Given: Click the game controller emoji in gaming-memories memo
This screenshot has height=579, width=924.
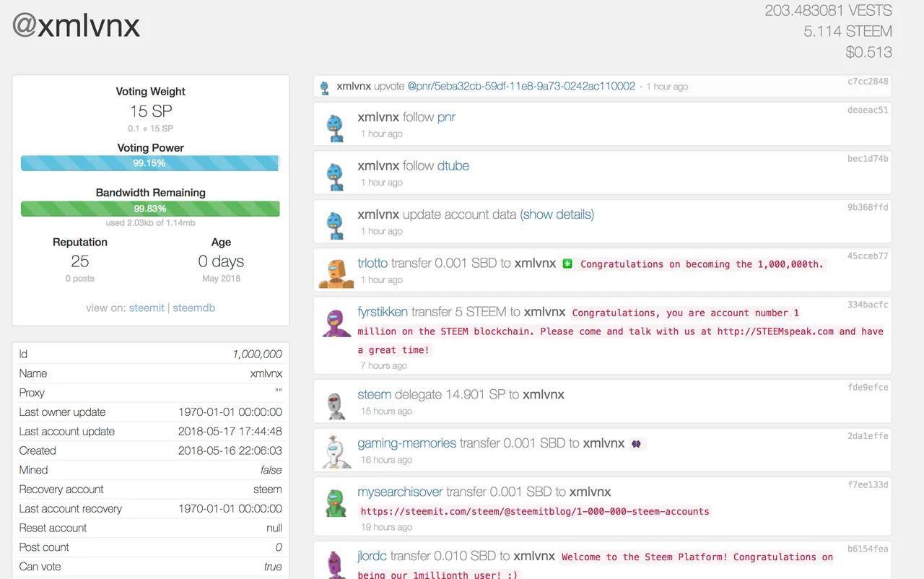Looking at the screenshot, I should (x=636, y=444).
